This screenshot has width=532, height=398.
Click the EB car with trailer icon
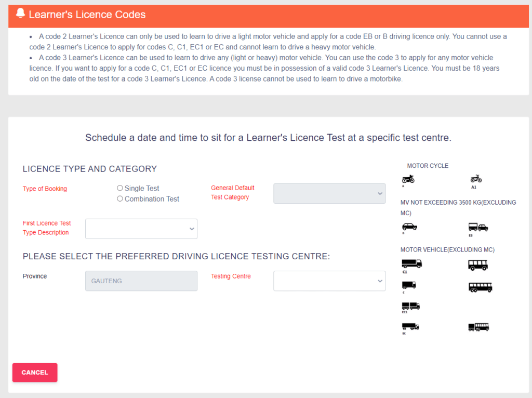coord(478,227)
